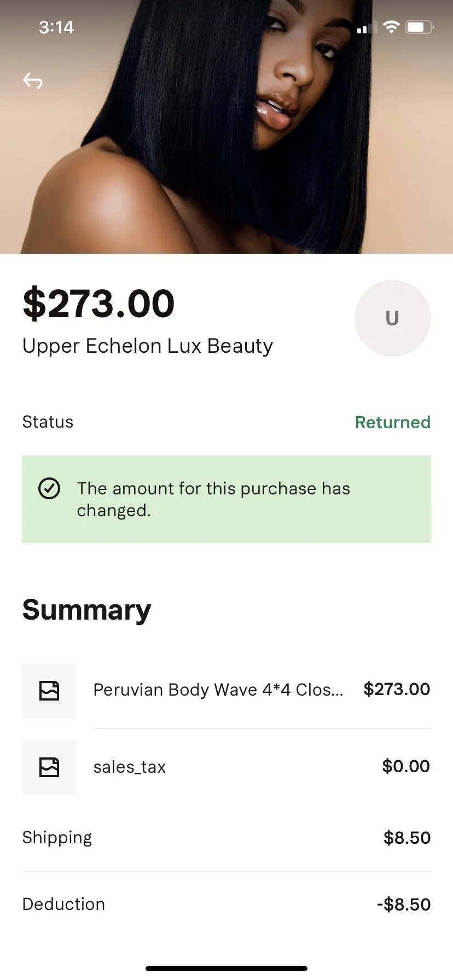Tap the Shipping row
Viewport: 453px width, 980px height.
click(x=226, y=838)
